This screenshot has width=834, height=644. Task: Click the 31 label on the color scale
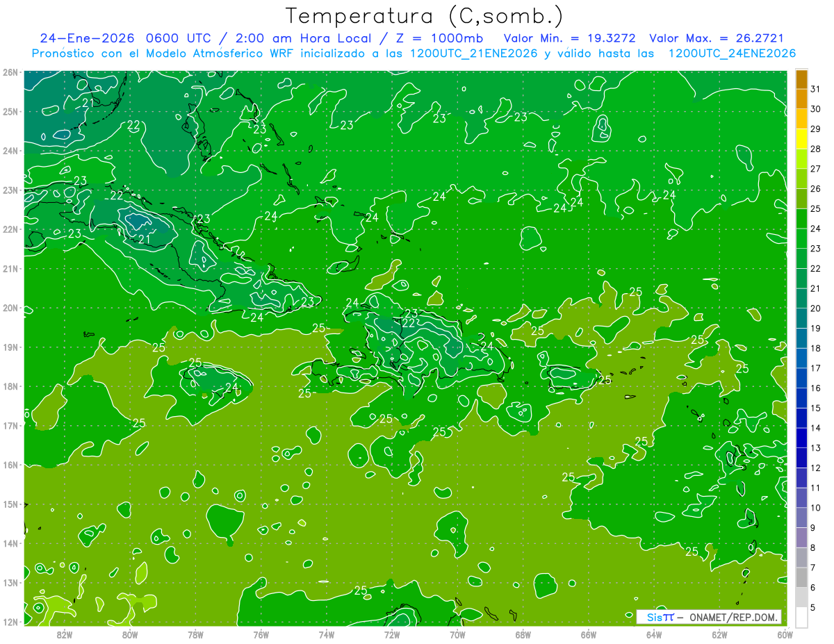pyautogui.click(x=815, y=89)
